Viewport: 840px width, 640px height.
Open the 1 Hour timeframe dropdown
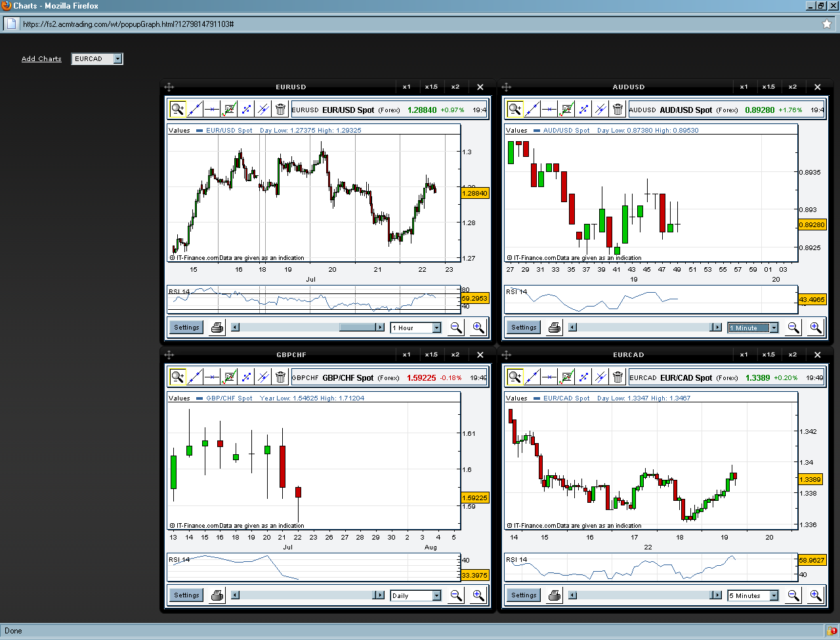[436, 328]
